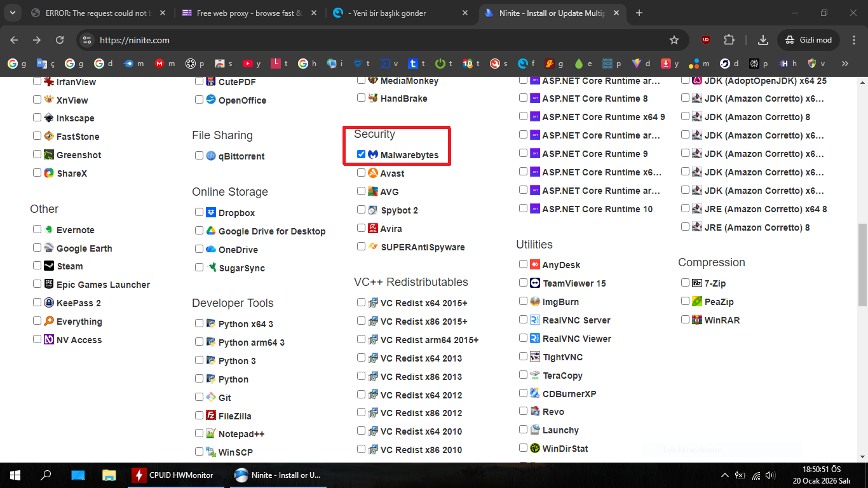Click the JDK (AdoptOpenJDK) x64 25 label
Image resolution: width=868 pixels, height=488 pixels.
pos(766,81)
